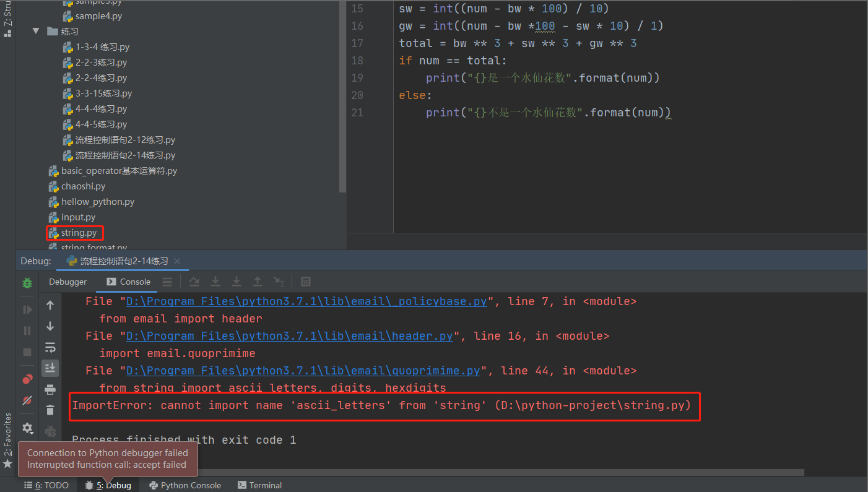The height and width of the screenshot is (492, 868).
Task: Click the down arrow console navigation icon
Action: [50, 326]
